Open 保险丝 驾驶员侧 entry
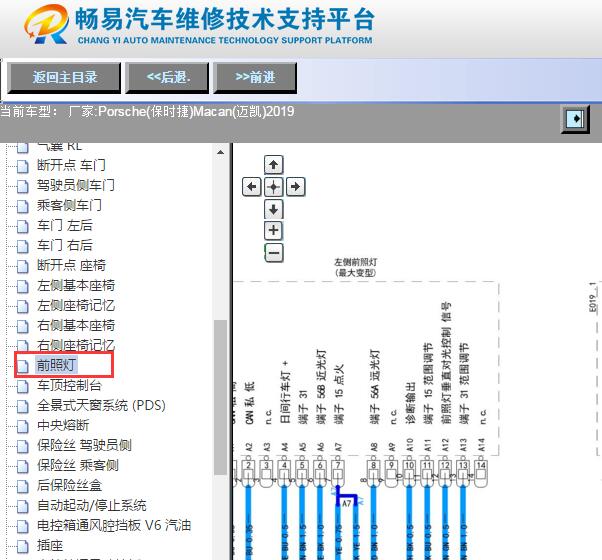Image resolution: width=602 pixels, height=560 pixels. pyautogui.click(x=84, y=445)
